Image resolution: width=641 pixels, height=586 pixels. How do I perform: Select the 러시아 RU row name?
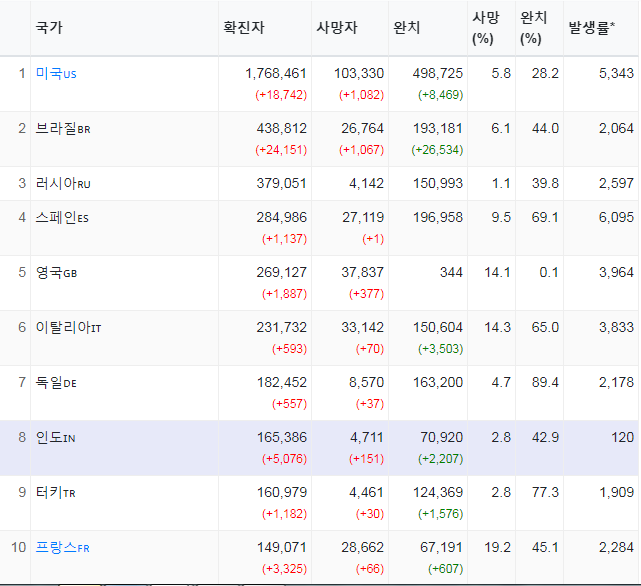click(x=63, y=183)
